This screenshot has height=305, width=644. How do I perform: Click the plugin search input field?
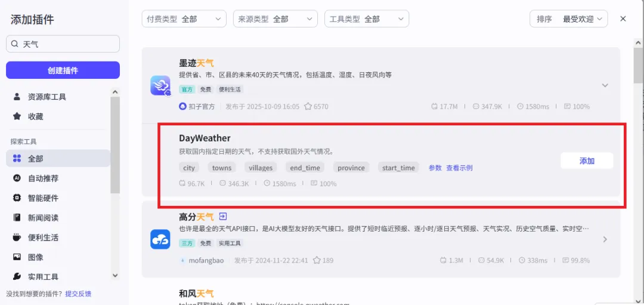(x=63, y=44)
